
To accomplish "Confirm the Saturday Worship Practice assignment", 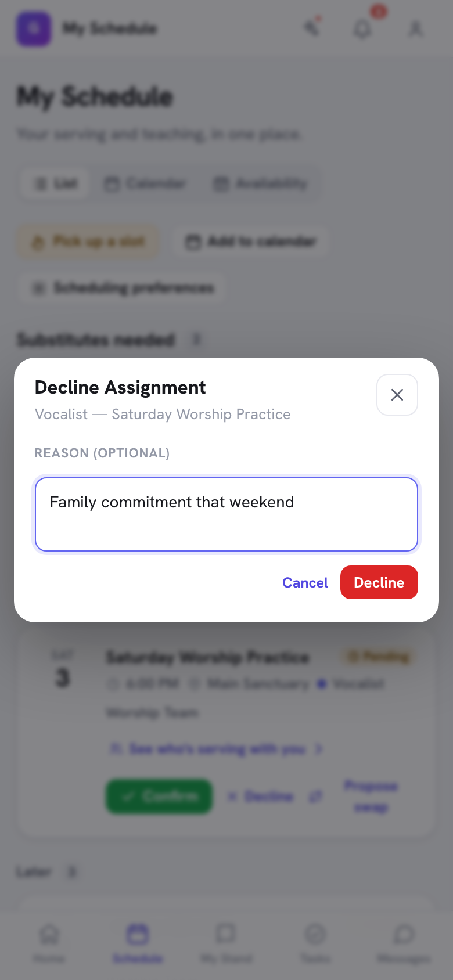I will click(159, 796).
